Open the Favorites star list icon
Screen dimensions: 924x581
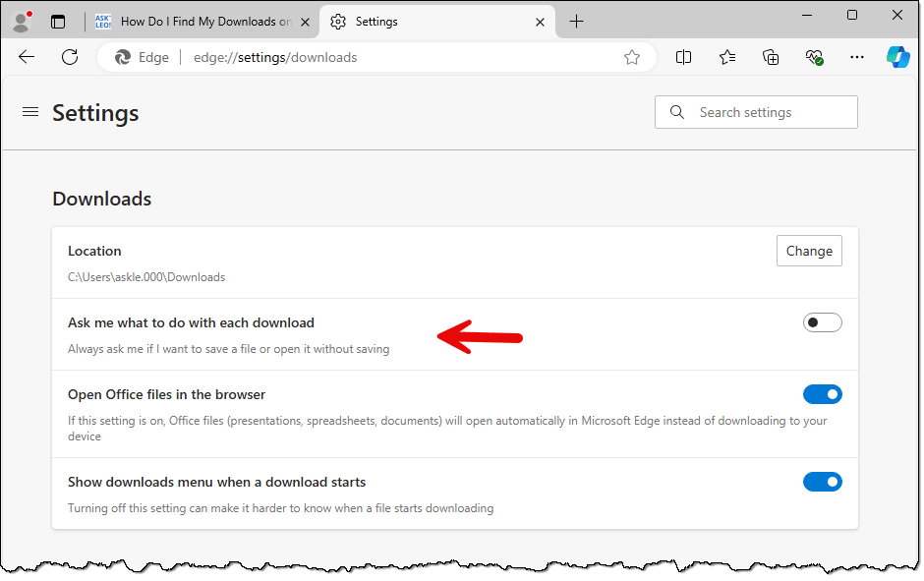pos(727,57)
